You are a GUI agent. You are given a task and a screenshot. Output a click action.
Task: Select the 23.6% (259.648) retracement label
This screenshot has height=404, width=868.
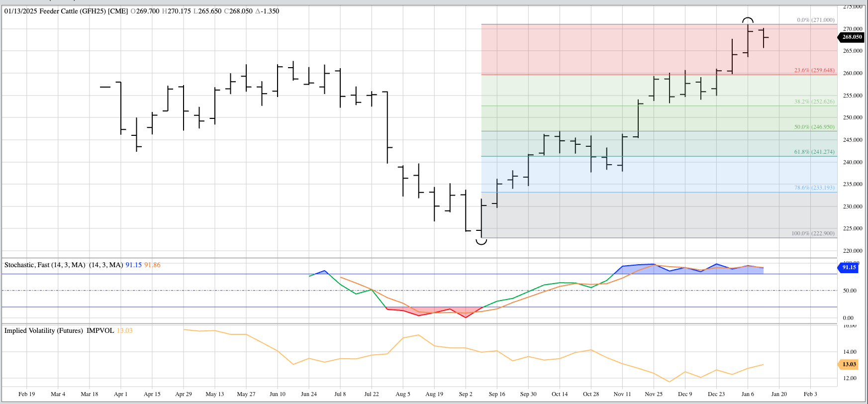pyautogui.click(x=814, y=70)
